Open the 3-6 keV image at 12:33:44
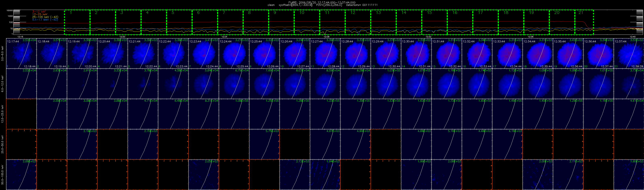This screenshot has height=190, width=644. pos(507,53)
